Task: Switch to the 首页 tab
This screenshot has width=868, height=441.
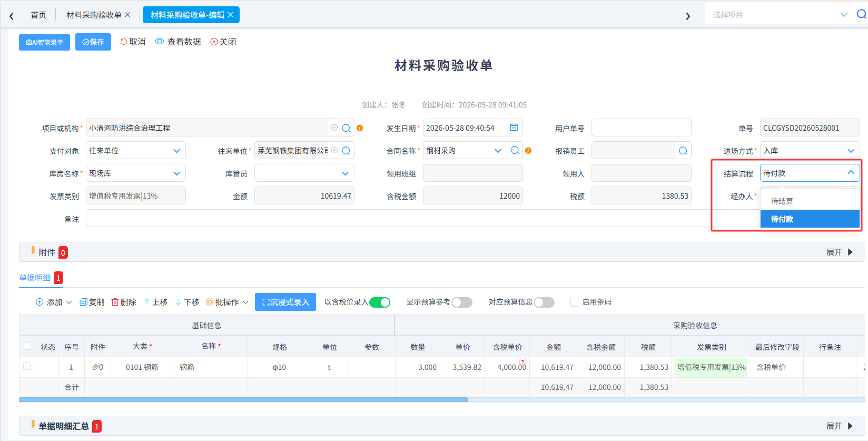Action: click(x=38, y=15)
